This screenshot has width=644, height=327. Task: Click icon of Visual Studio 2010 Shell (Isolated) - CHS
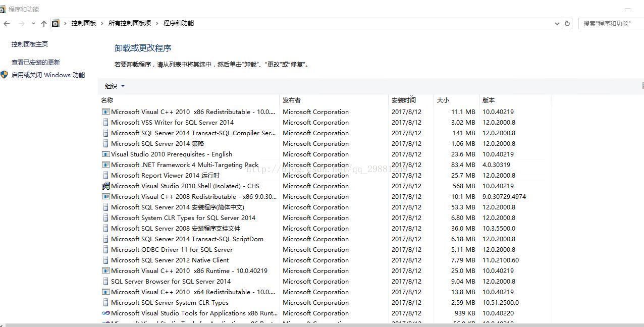(x=106, y=186)
